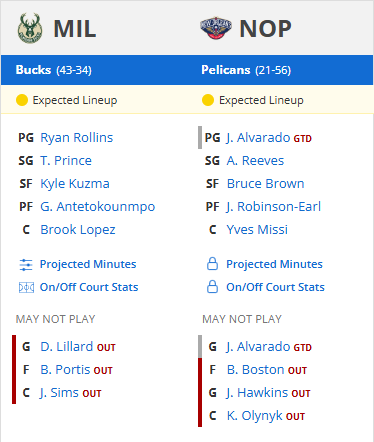Open Ryan Rollins player page
This screenshot has width=374, height=442.
point(77,138)
